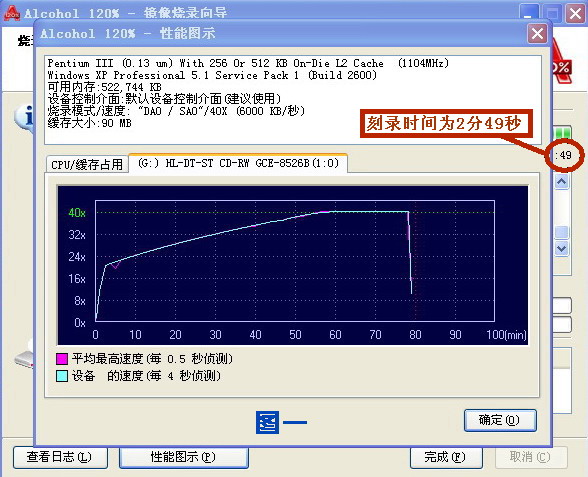Click the green progress indicator at right

562,133
